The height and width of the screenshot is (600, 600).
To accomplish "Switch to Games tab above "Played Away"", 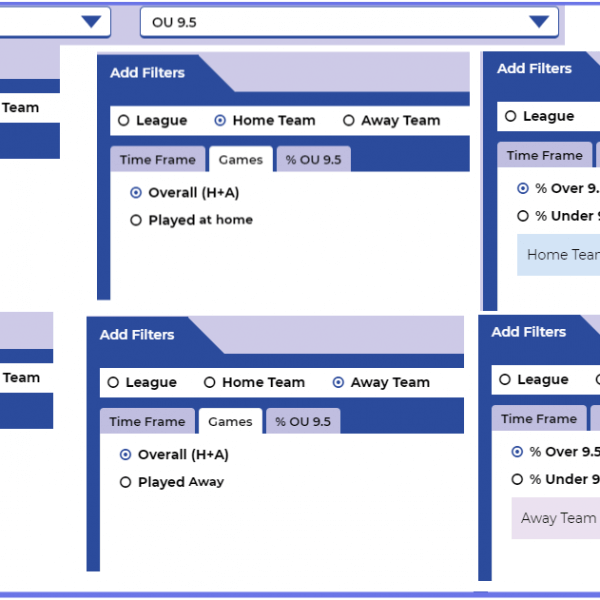I will click(230, 422).
